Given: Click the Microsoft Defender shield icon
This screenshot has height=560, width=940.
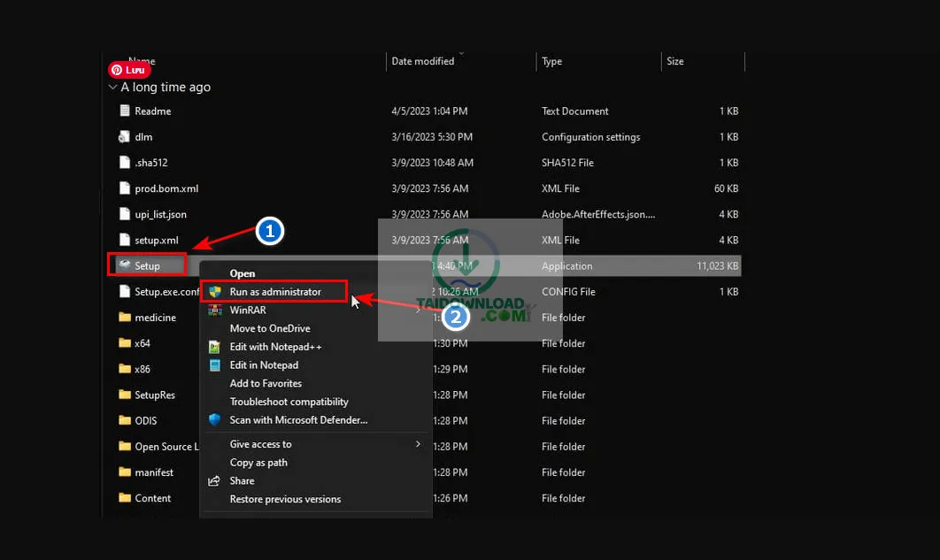Looking at the screenshot, I should click(214, 420).
